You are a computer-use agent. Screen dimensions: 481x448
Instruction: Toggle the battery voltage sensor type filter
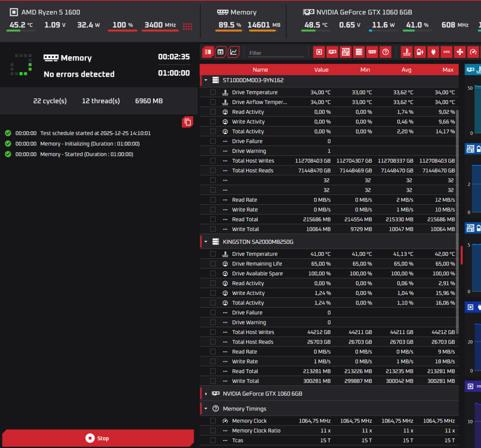click(420, 52)
